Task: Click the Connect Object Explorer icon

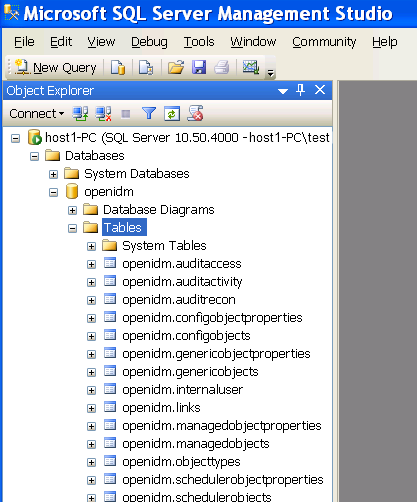Action: pos(80,114)
